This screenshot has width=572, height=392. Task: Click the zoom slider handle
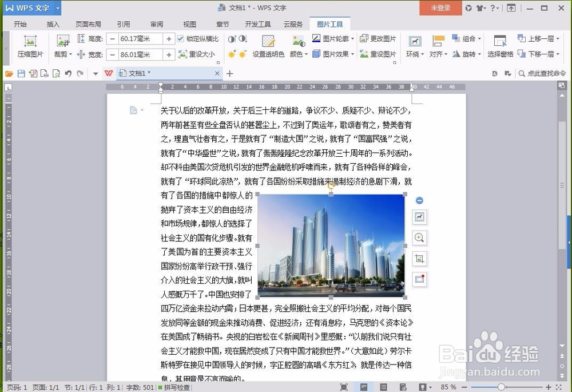(502, 387)
